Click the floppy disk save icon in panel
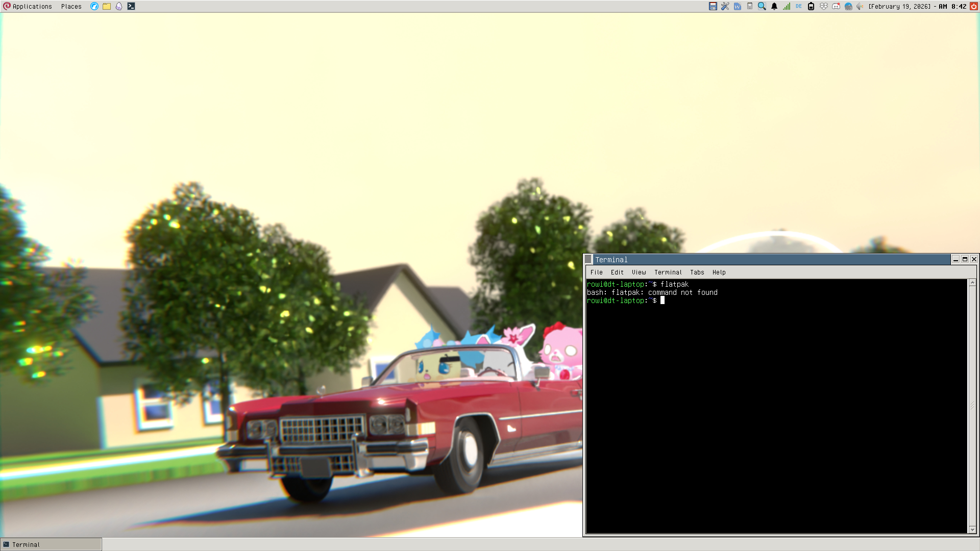Image resolution: width=980 pixels, height=551 pixels. (713, 6)
